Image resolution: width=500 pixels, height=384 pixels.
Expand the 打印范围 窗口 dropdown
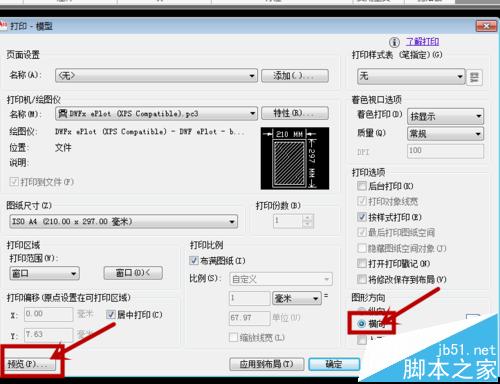44,274
